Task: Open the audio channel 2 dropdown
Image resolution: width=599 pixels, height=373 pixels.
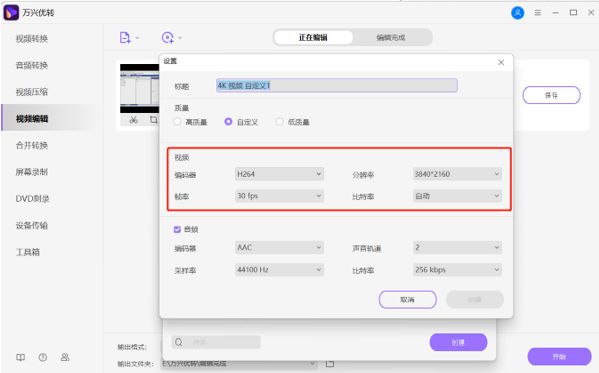Action: pos(457,248)
